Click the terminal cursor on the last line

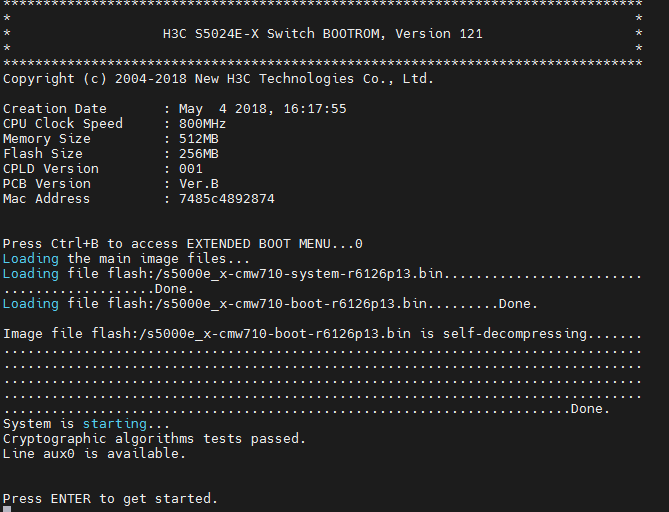pyautogui.click(x=7, y=509)
